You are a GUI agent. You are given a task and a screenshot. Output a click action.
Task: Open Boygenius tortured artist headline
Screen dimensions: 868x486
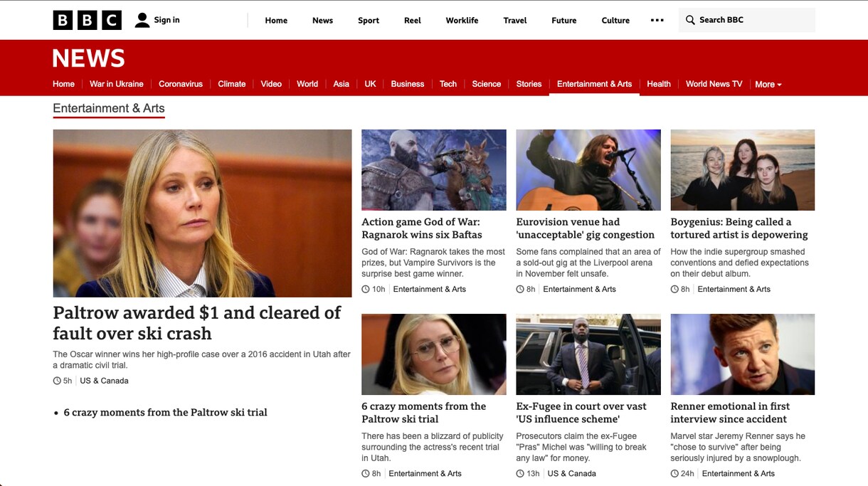pyautogui.click(x=739, y=228)
